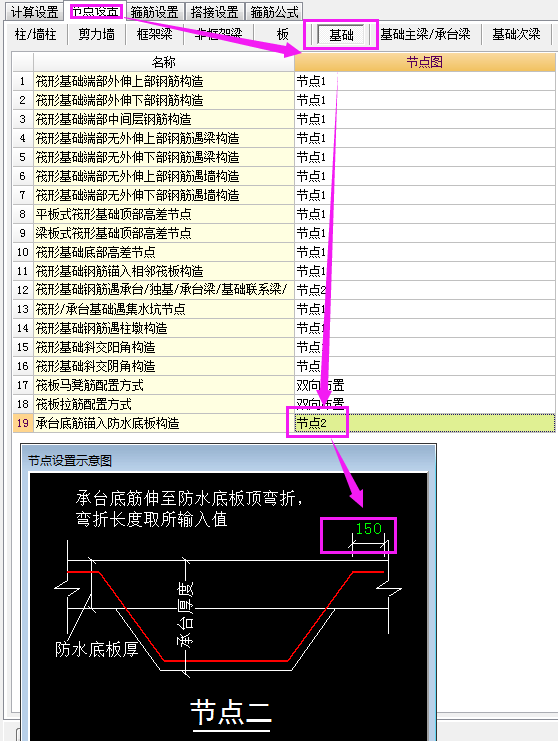Click the 防水底板厚 label in diagram
The image size is (558, 741).
96,649
